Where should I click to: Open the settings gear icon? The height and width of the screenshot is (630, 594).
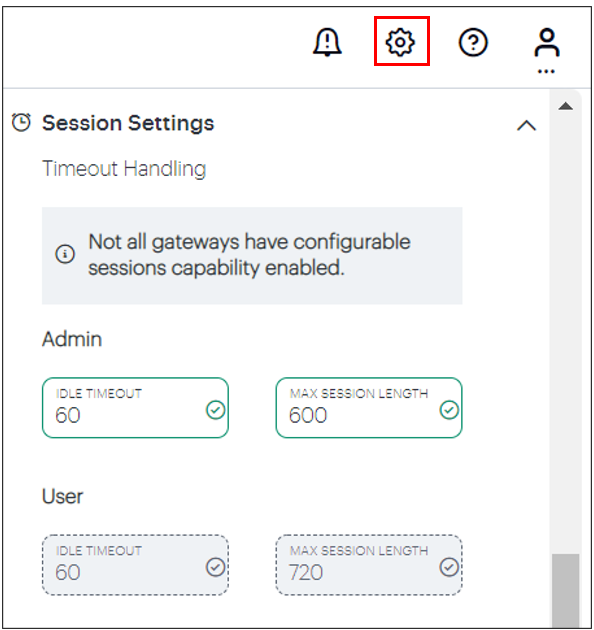400,42
